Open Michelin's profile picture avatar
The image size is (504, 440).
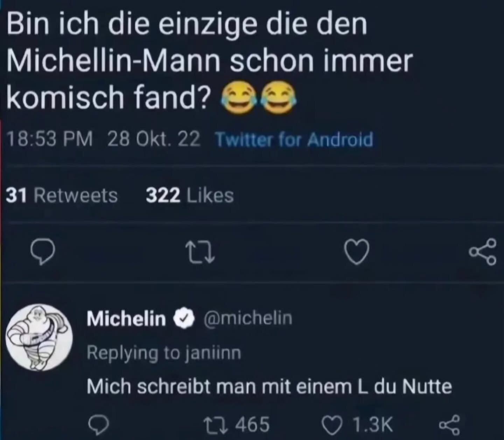pyautogui.click(x=39, y=338)
